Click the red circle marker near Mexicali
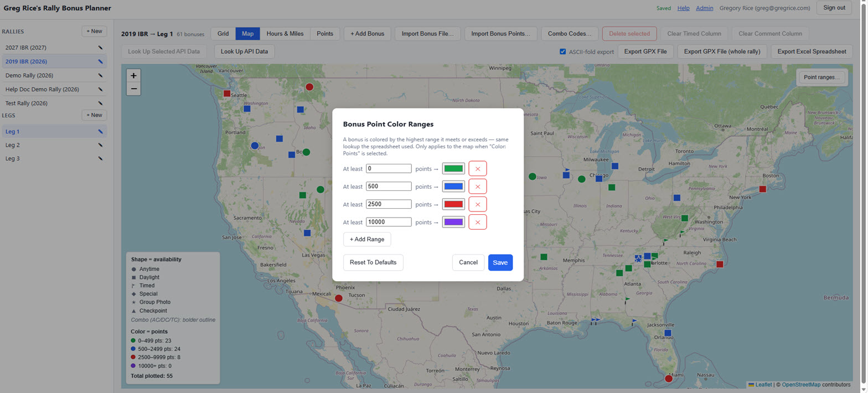The height and width of the screenshot is (393, 868). tap(339, 298)
